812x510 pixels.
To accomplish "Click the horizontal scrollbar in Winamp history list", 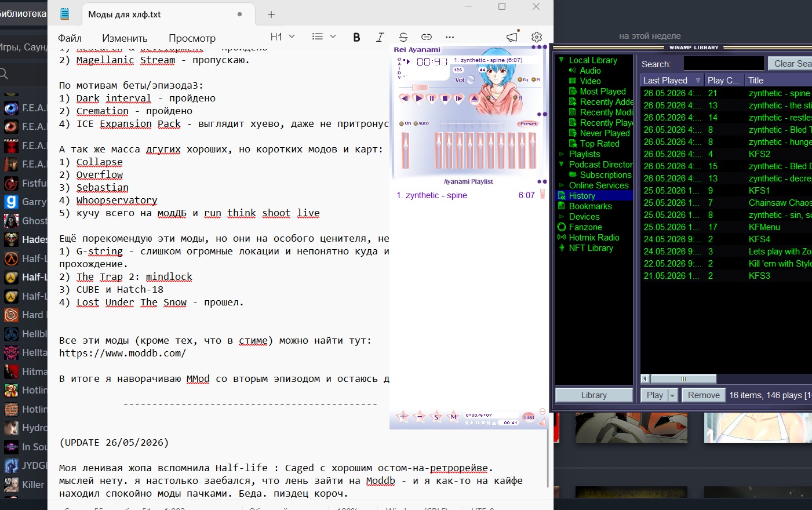I will 683,379.
